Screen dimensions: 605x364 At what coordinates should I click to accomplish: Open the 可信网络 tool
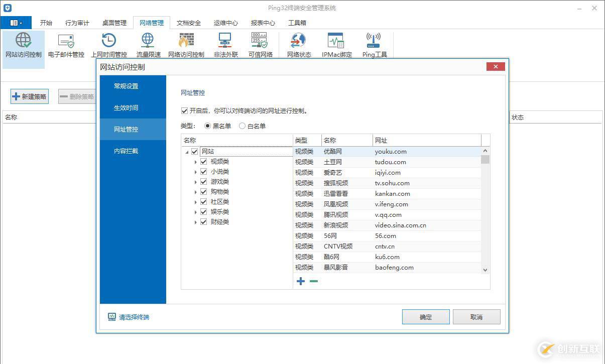(x=260, y=46)
